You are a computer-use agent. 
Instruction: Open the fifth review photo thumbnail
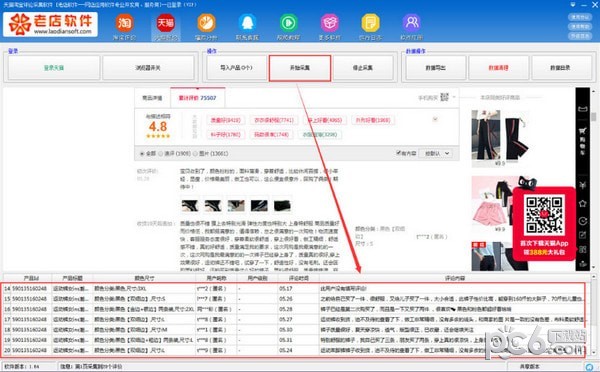pos(282,206)
